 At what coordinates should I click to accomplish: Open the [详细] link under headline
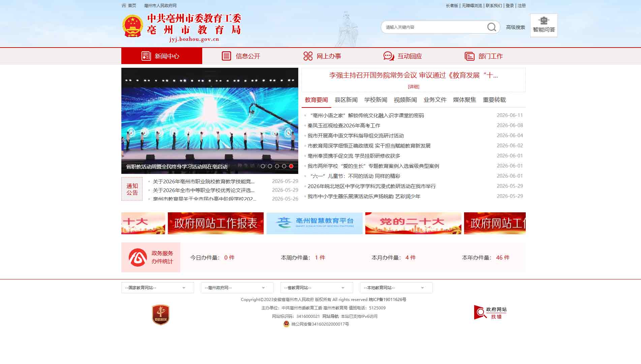point(414,87)
